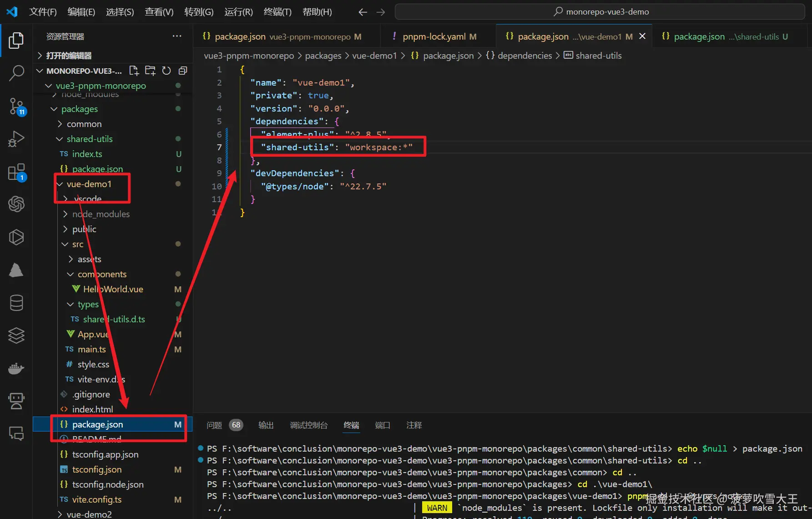Click the packages breadcrumb segment
Viewport: 812px width, 519px height.
click(x=323, y=56)
